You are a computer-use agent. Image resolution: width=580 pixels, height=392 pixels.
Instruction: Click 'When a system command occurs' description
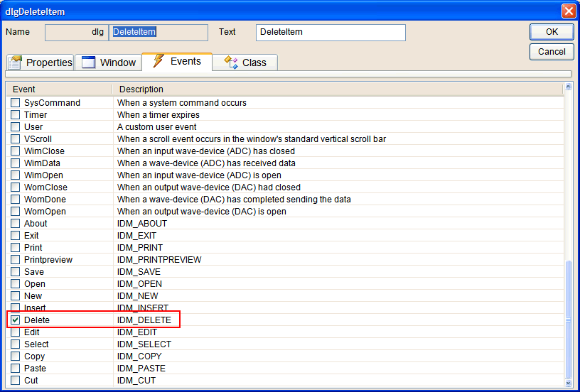click(x=182, y=103)
